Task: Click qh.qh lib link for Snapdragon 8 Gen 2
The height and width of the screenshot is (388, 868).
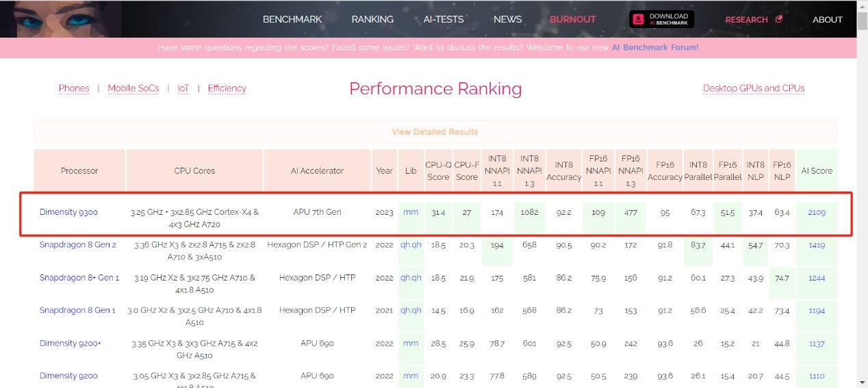Action: click(411, 245)
